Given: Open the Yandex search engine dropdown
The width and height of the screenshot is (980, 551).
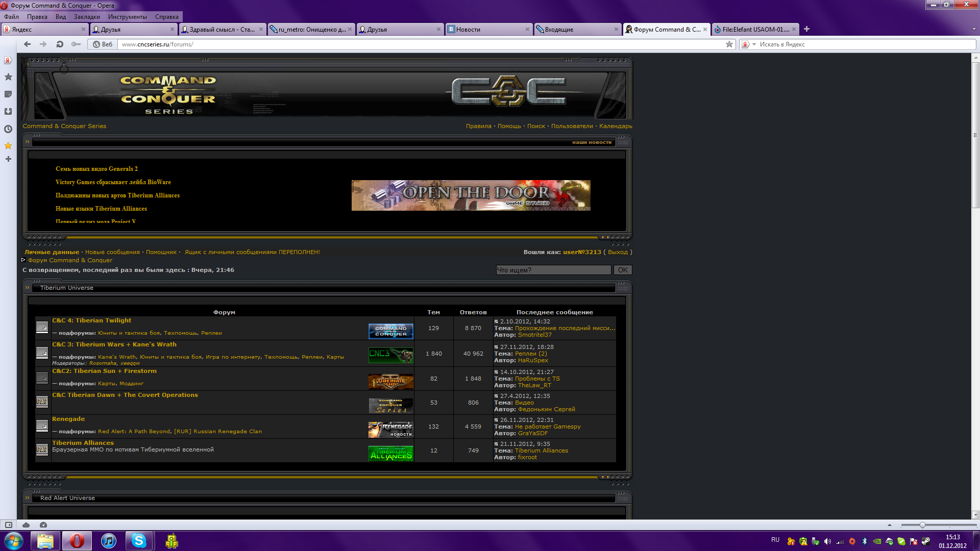Looking at the screenshot, I should coord(754,44).
